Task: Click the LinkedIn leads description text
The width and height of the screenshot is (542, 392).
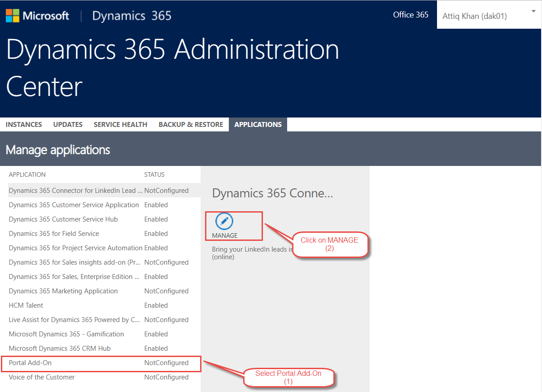Action: point(252,253)
